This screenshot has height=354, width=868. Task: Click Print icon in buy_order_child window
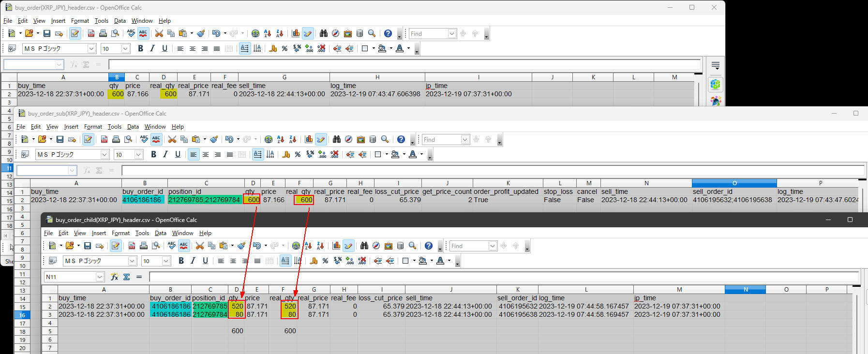(x=144, y=246)
